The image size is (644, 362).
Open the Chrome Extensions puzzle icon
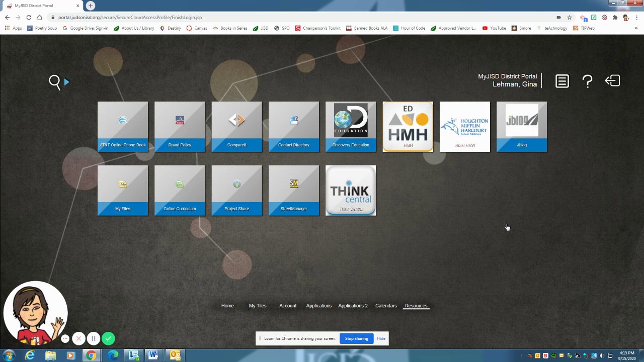pos(615,18)
